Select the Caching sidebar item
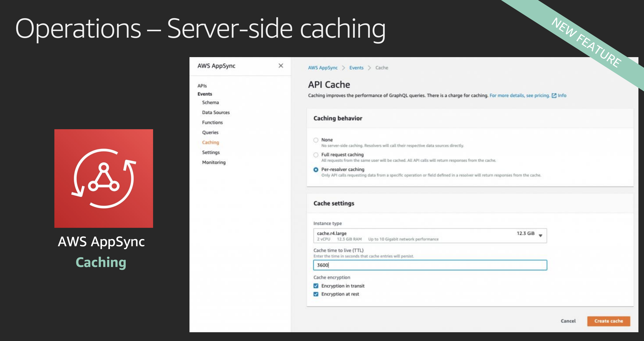Image resolution: width=644 pixels, height=341 pixels. (210, 142)
